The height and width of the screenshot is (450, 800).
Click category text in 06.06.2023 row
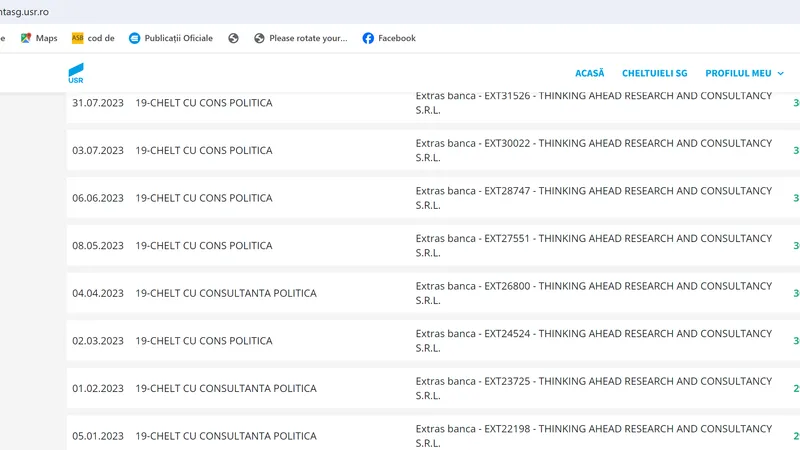pos(204,198)
